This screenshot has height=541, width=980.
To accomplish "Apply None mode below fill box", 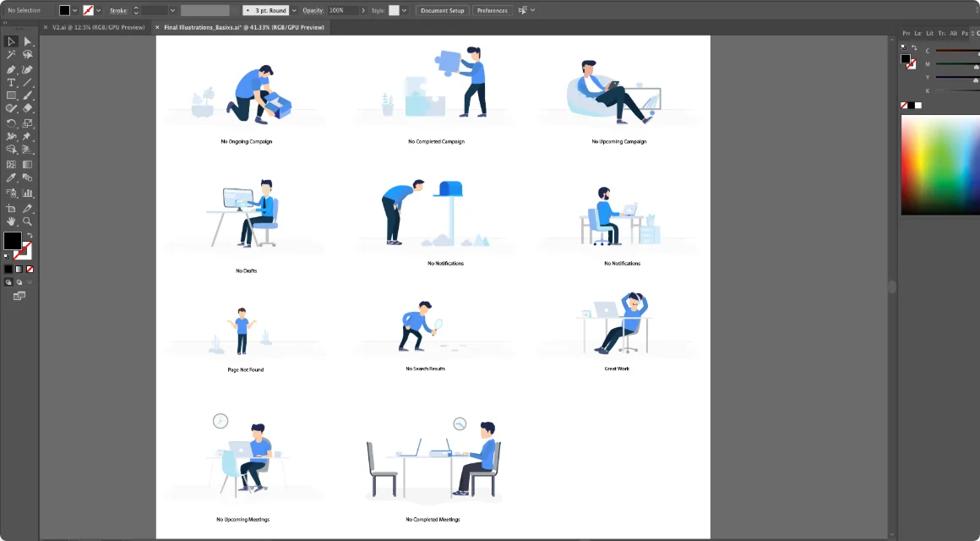I will (30, 269).
